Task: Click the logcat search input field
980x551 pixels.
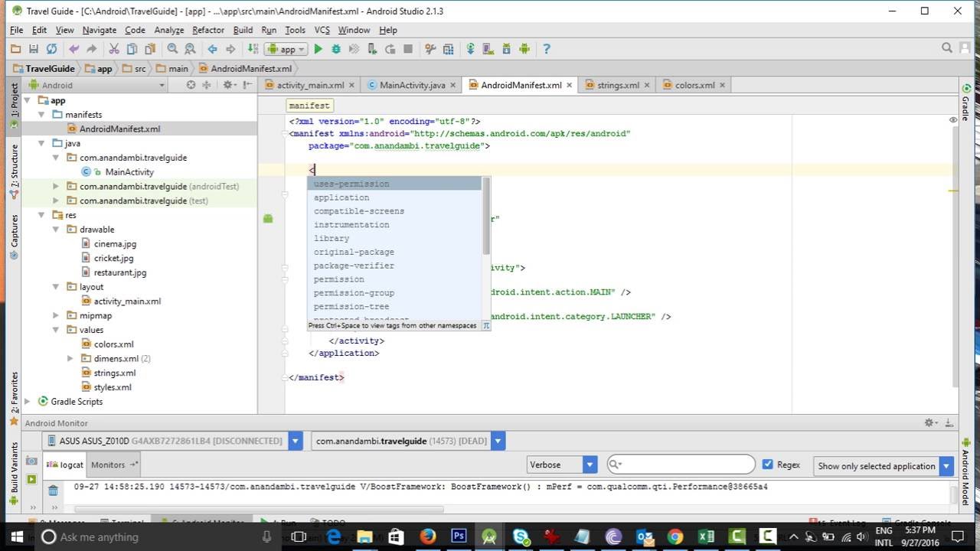Action: pos(681,465)
